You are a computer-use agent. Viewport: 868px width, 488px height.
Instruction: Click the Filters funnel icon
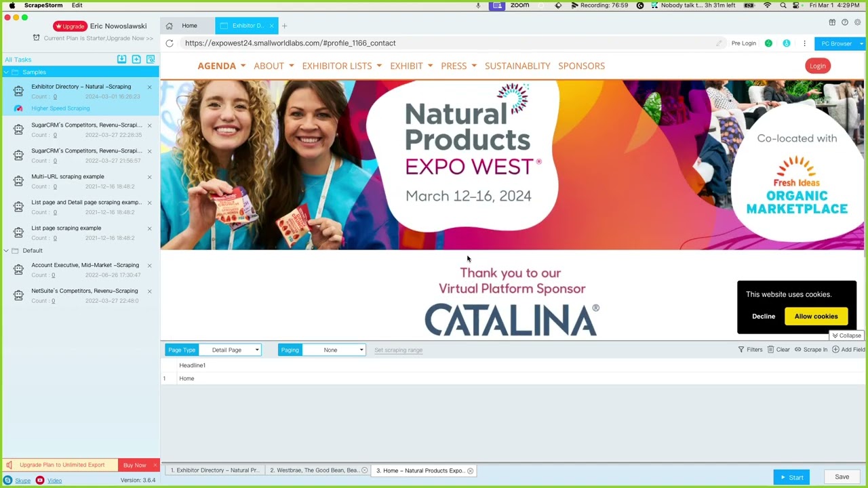[741, 350]
